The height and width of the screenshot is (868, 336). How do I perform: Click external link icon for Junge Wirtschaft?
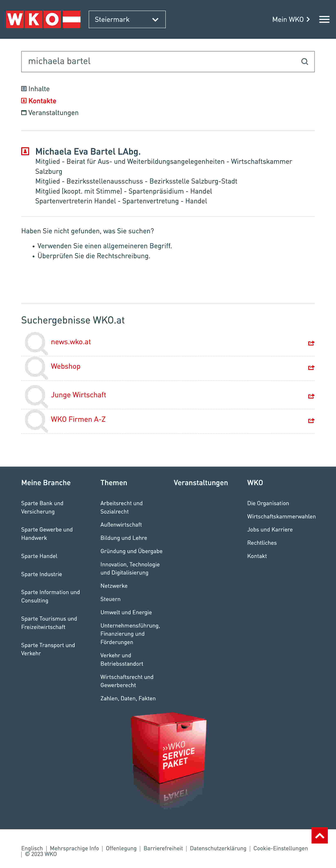[x=311, y=396]
